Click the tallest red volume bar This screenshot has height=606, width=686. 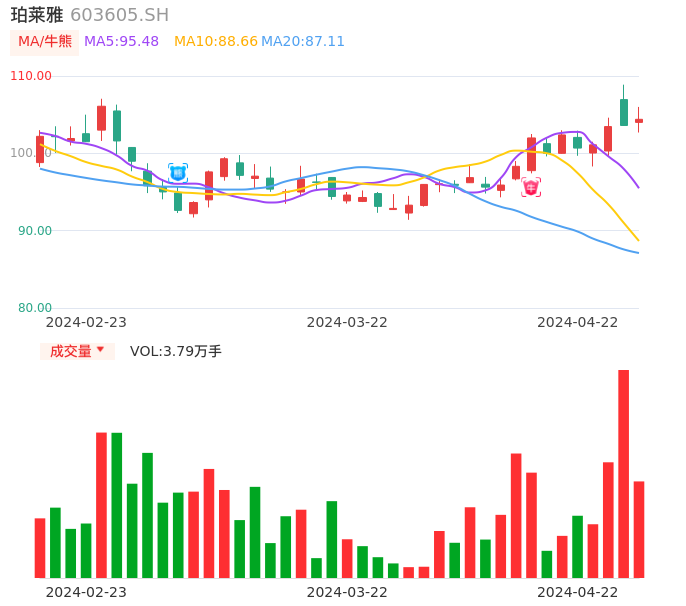click(623, 473)
